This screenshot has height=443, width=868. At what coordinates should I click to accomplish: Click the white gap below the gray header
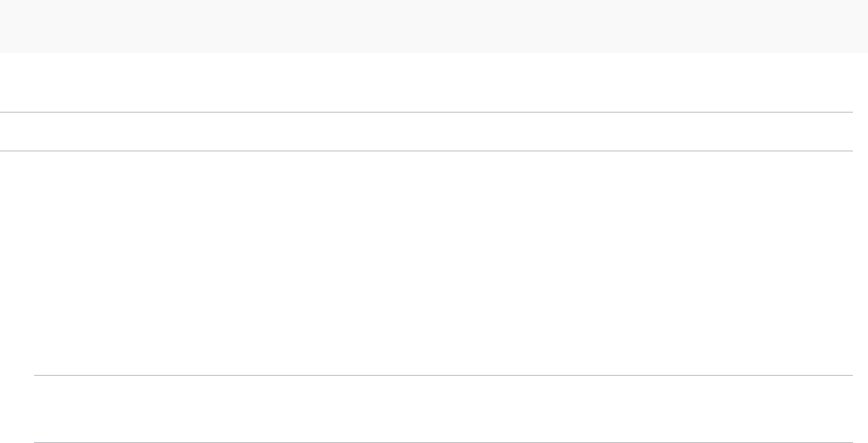434,81
